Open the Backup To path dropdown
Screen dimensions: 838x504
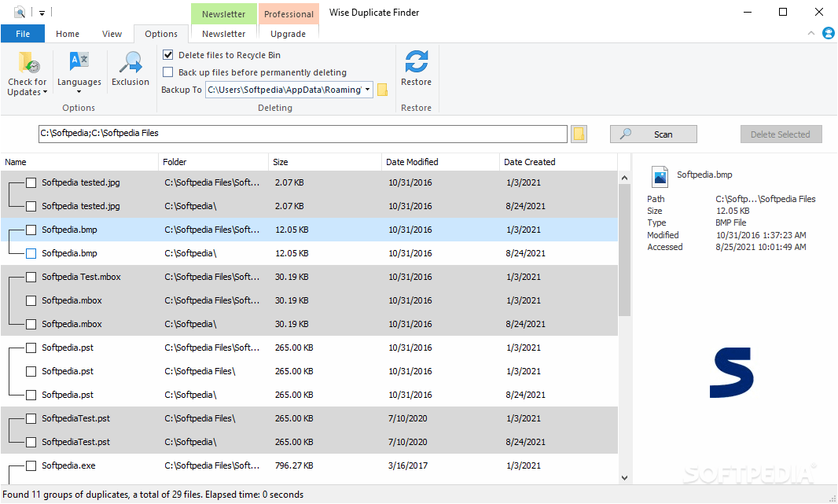coord(368,90)
